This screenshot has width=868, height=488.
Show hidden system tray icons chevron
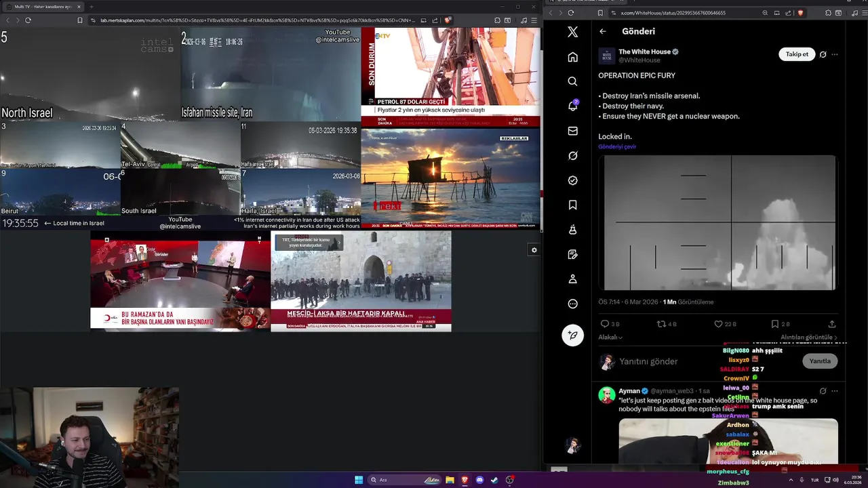coord(791,480)
